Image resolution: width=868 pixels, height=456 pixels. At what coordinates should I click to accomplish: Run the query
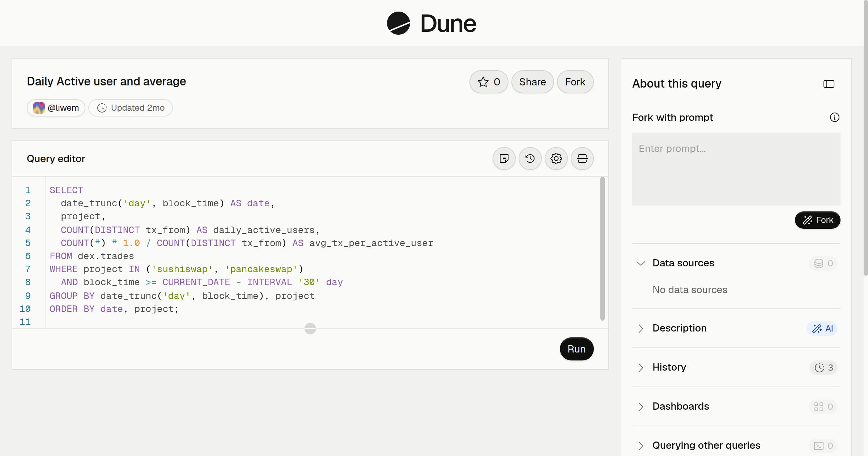click(x=576, y=349)
